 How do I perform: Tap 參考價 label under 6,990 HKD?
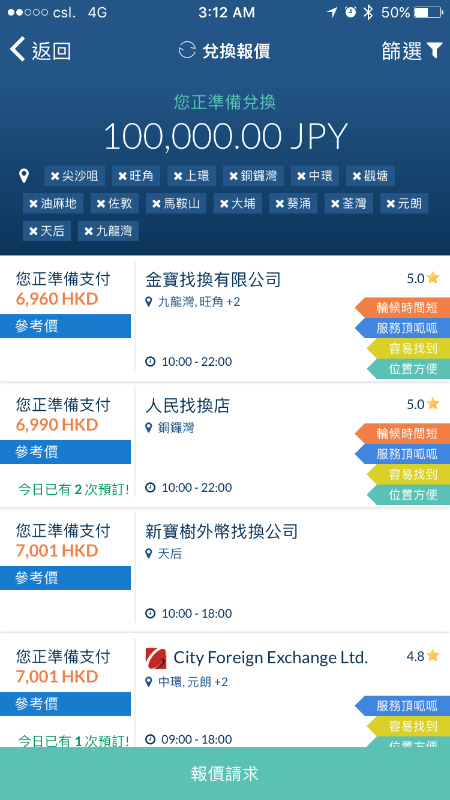tap(65, 452)
